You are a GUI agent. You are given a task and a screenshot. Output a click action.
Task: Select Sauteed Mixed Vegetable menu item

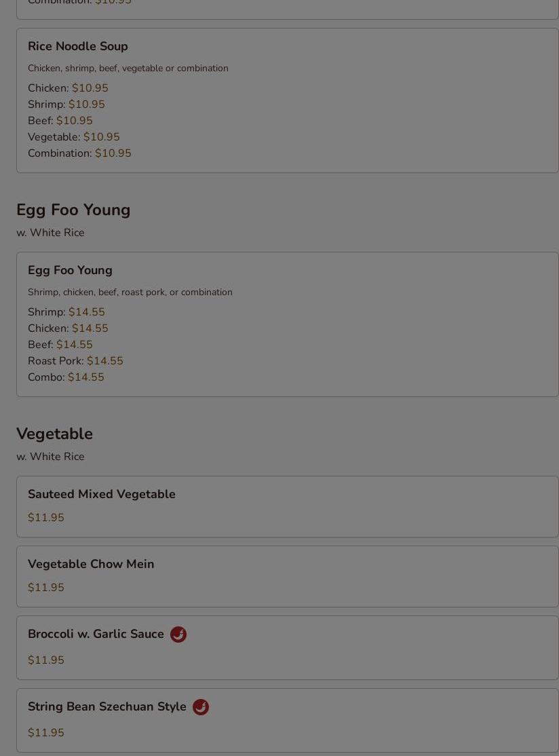coord(288,507)
